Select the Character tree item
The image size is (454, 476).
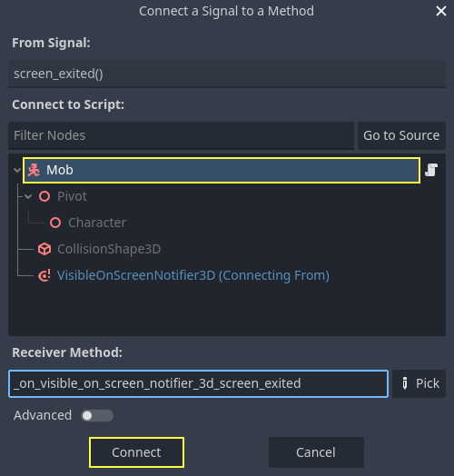(x=97, y=223)
